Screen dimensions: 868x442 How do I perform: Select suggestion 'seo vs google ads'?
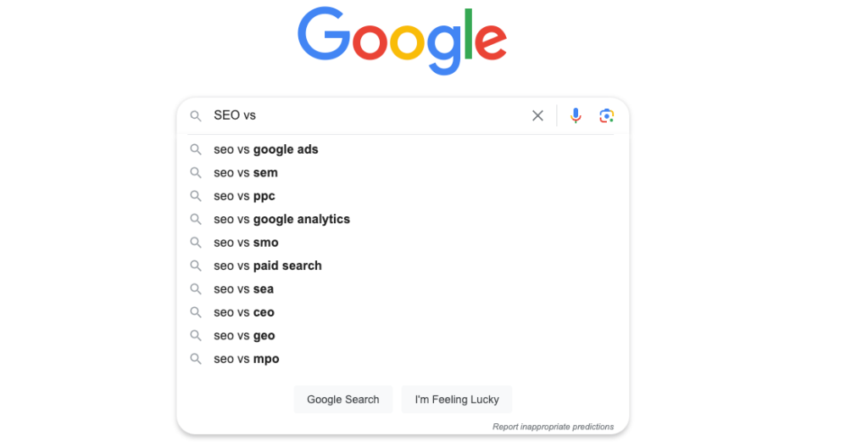click(403, 149)
